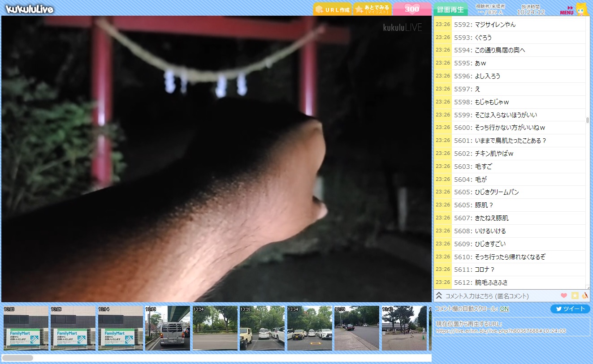This screenshot has height=364, width=593.
Task: Click the kukuluLive logo
Action: tap(30, 9)
